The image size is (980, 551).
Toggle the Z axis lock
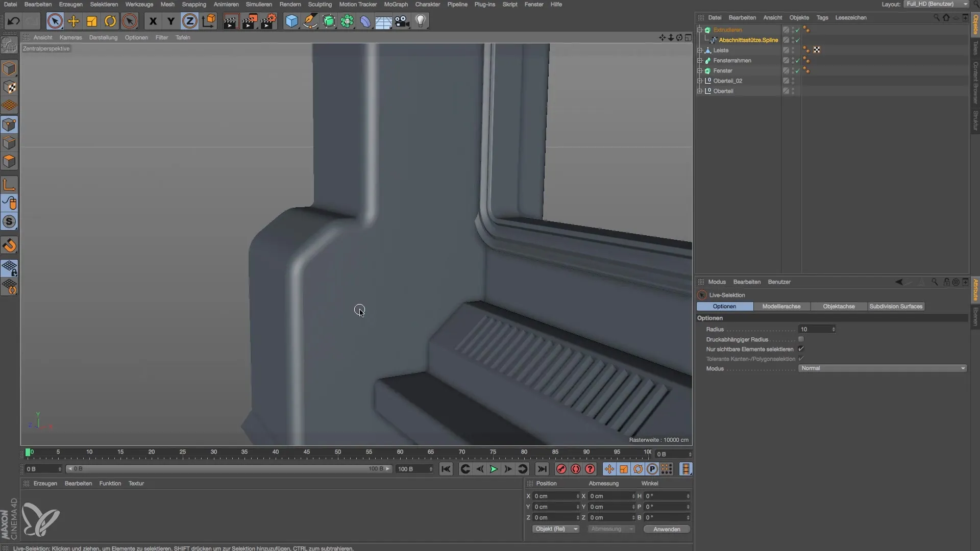coord(189,21)
